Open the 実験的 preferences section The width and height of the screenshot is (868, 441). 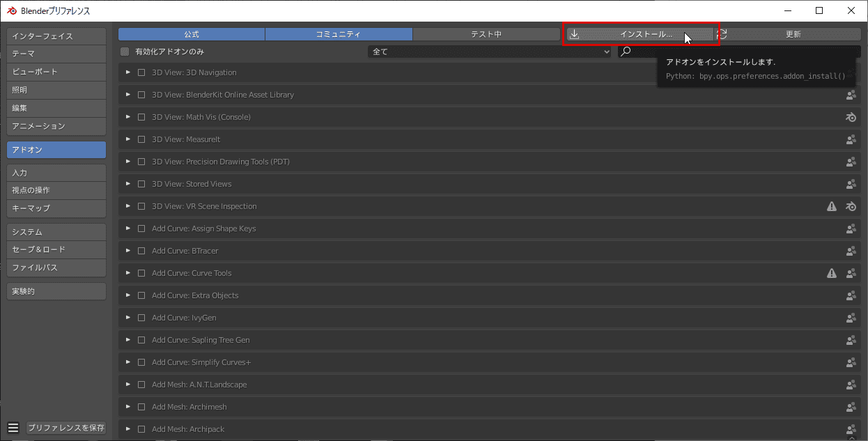click(56, 291)
